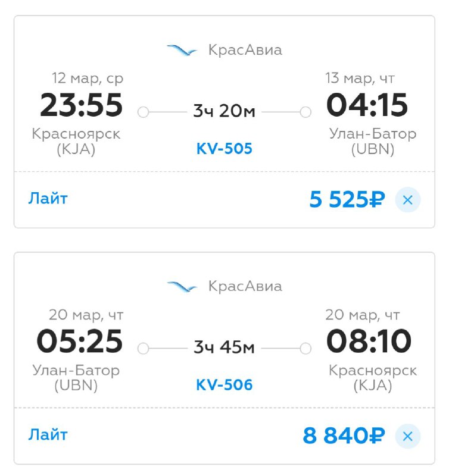Click the 3ч 20м duration label
The height and width of the screenshot is (476, 449).
click(224, 111)
